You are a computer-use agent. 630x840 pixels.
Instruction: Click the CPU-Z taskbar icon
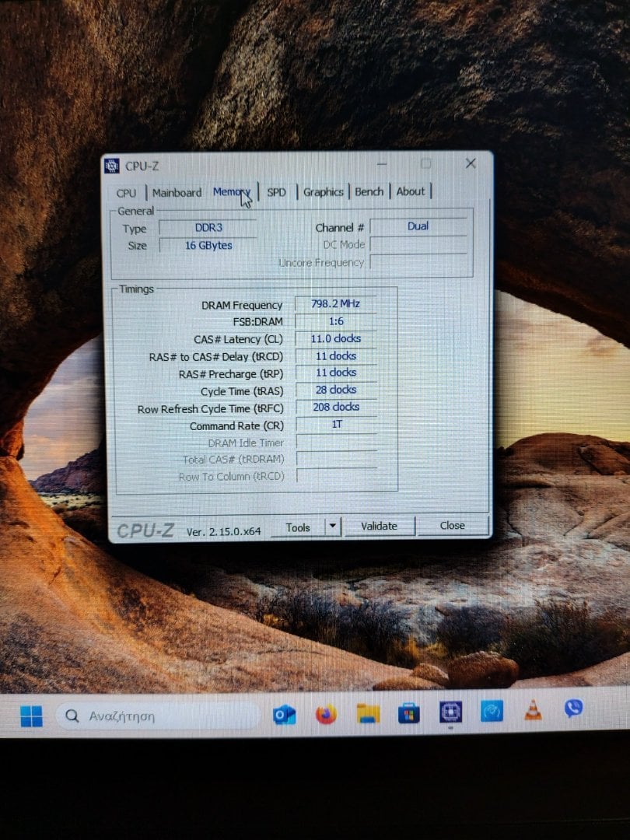pos(450,712)
